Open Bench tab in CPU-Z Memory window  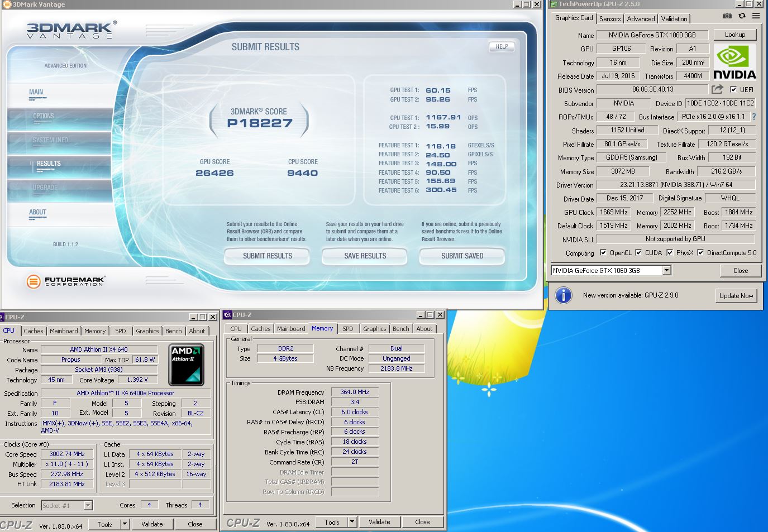tap(400, 329)
